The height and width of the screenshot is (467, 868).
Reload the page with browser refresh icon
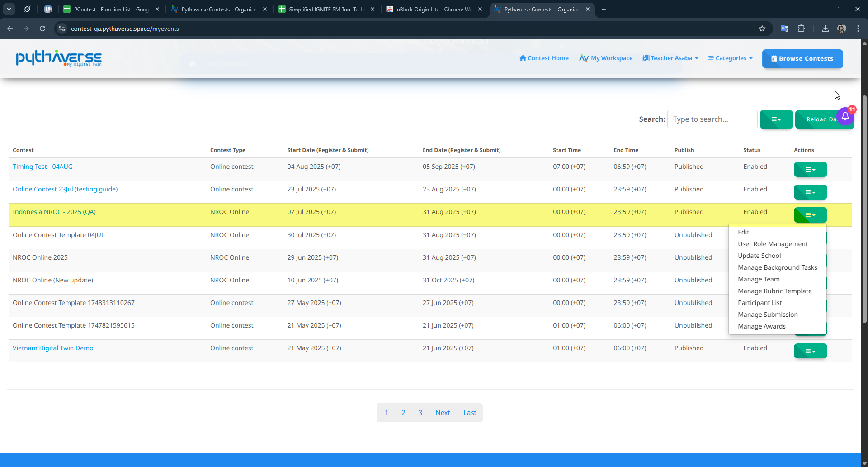(x=42, y=29)
